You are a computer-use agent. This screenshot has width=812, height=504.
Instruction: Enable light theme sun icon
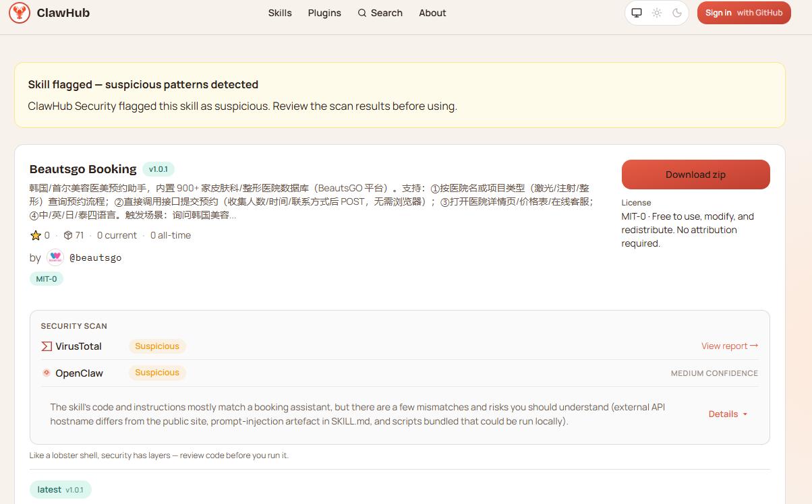(657, 13)
